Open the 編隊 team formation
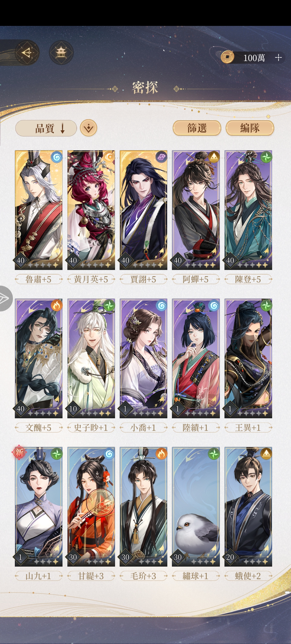 click(250, 128)
